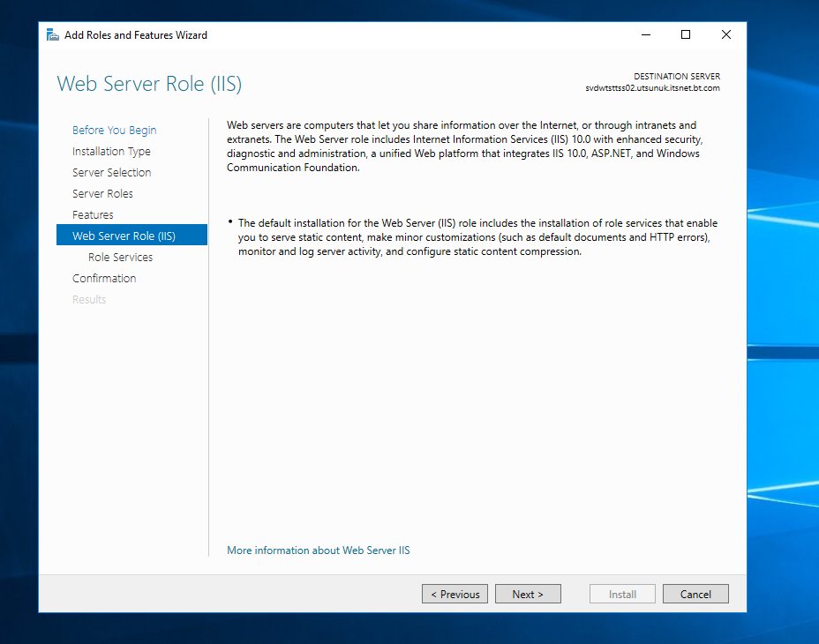Screen dimensions: 819x644
Task: Click the bullet text about the default installation
Action: (478, 237)
